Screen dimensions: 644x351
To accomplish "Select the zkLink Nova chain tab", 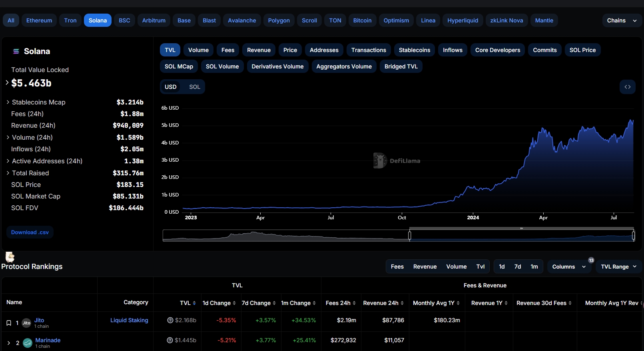I will (x=506, y=20).
